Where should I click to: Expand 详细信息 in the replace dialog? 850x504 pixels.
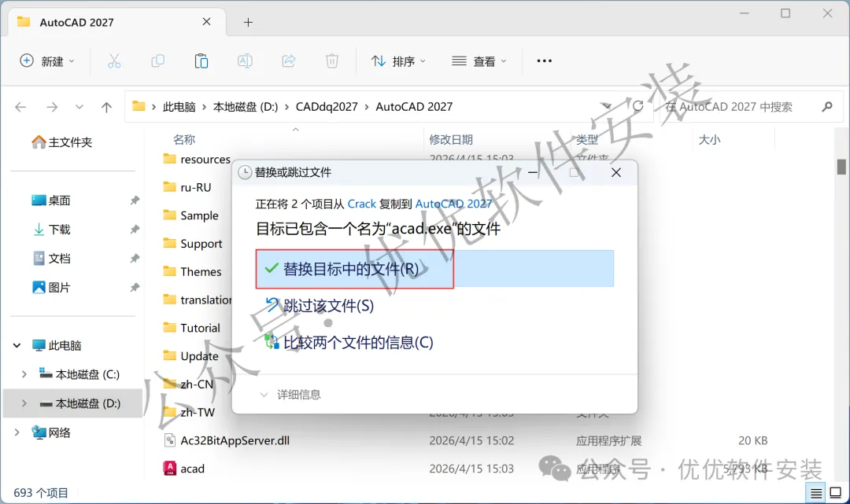click(290, 395)
